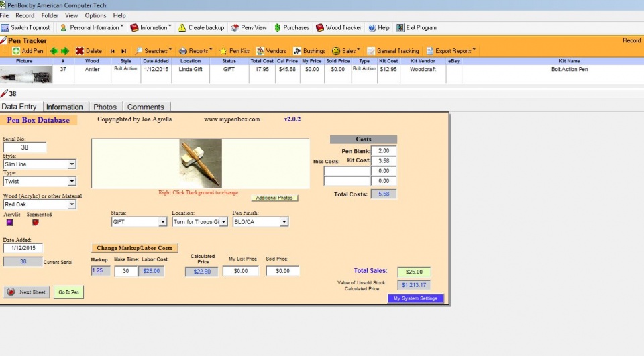Click the Change Markup/Labor Costs button
Screen dimensions: 644x356
pos(135,248)
